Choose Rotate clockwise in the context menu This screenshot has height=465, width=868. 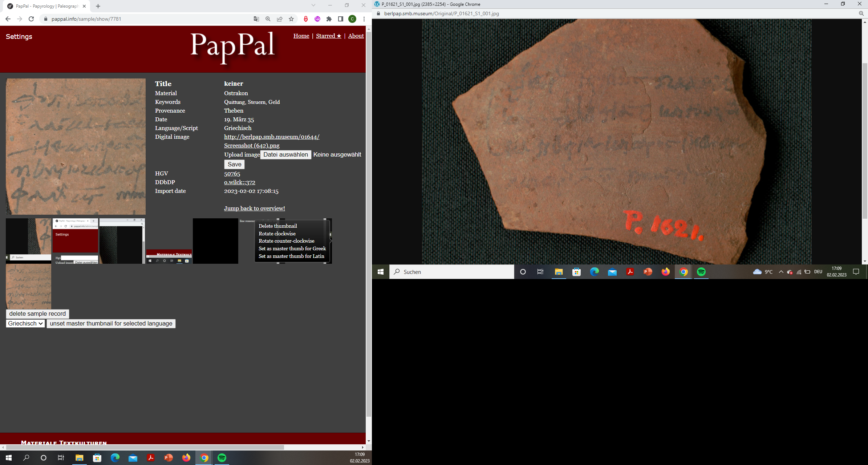tap(277, 234)
